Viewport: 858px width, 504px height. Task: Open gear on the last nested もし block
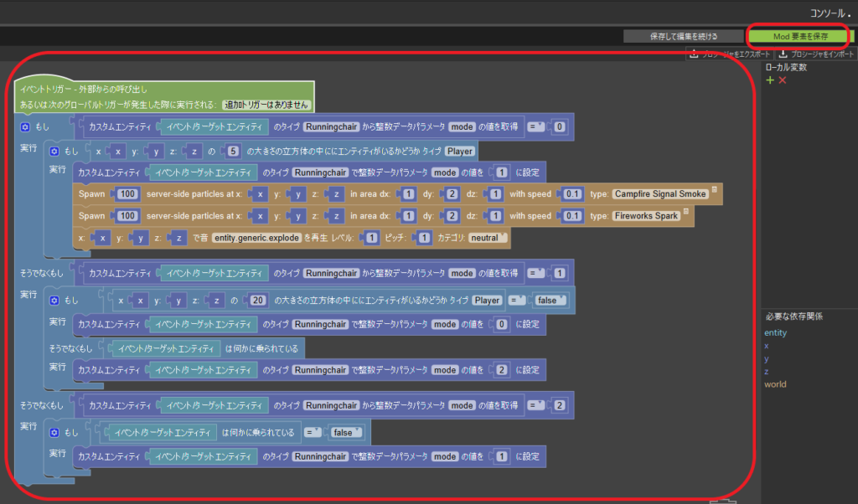pos(54,432)
